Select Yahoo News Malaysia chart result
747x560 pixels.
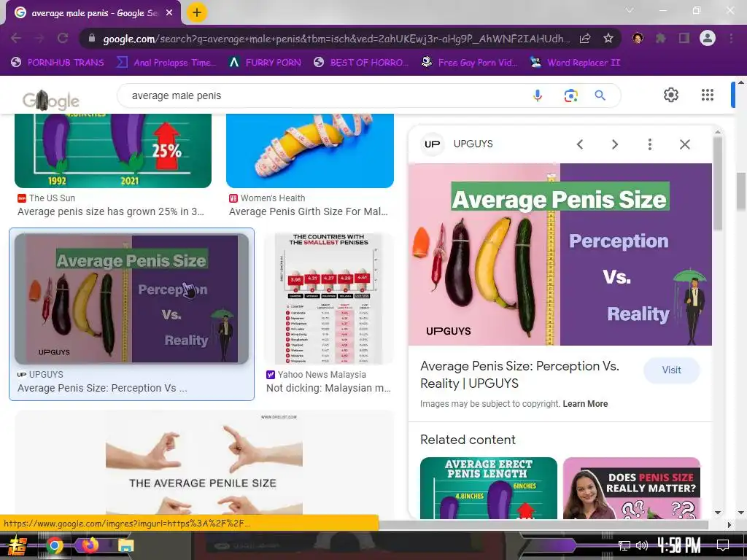[x=329, y=298]
